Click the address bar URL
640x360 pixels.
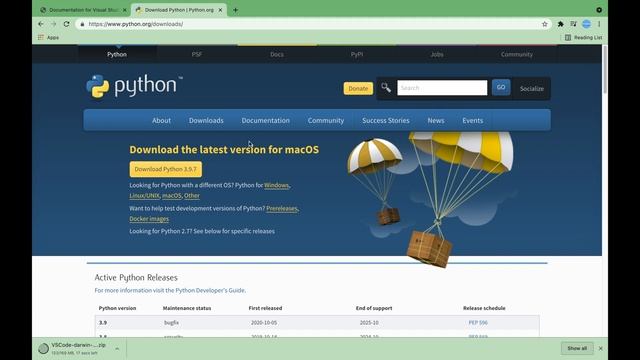point(136,24)
